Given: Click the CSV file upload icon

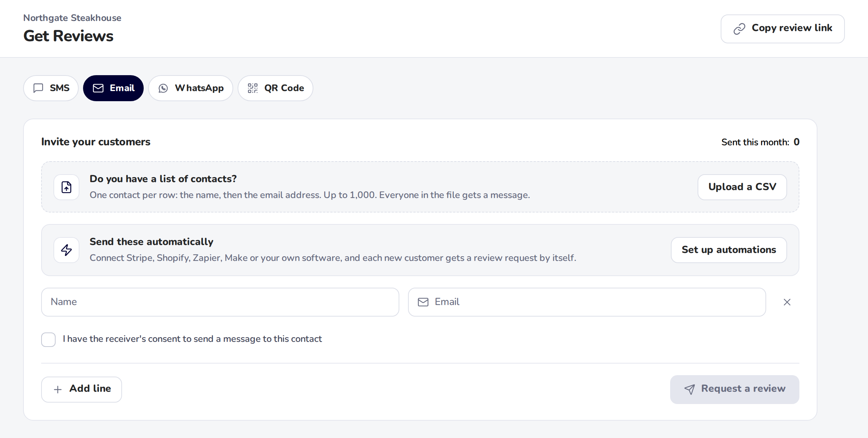Looking at the screenshot, I should pyautogui.click(x=66, y=187).
